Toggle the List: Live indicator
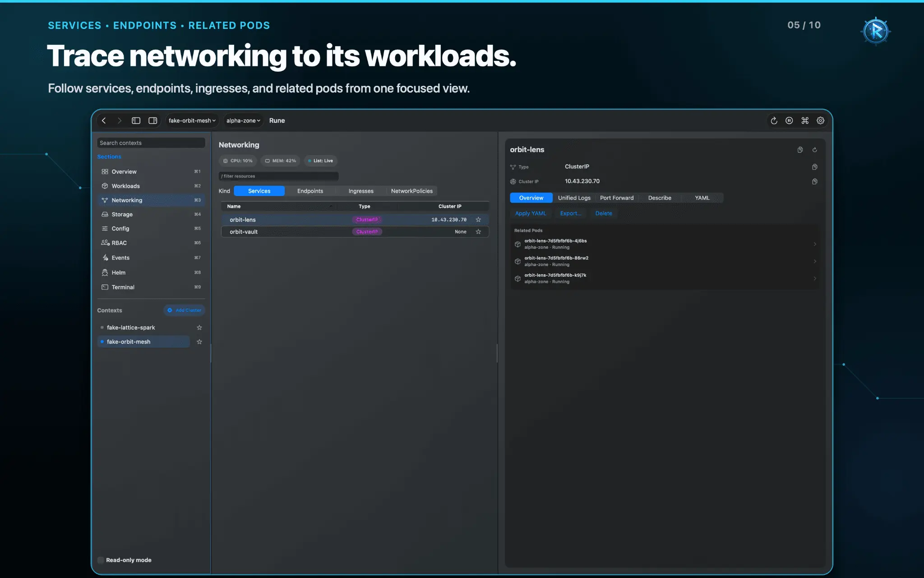This screenshot has height=578, width=924. point(320,161)
